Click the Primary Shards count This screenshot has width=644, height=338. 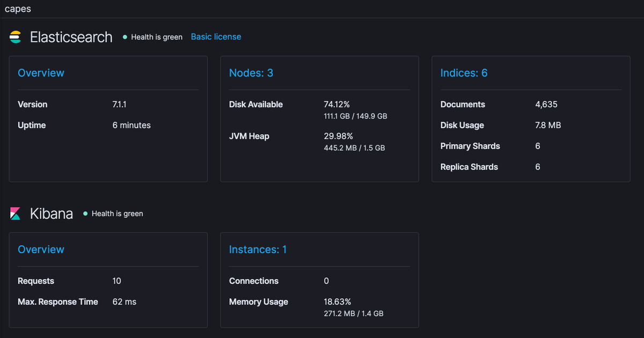pos(537,146)
